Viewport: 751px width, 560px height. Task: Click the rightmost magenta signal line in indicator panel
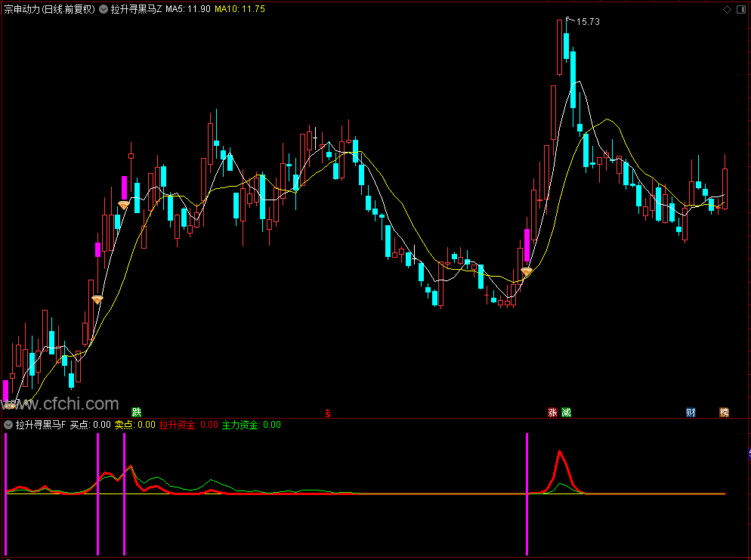tap(527, 494)
